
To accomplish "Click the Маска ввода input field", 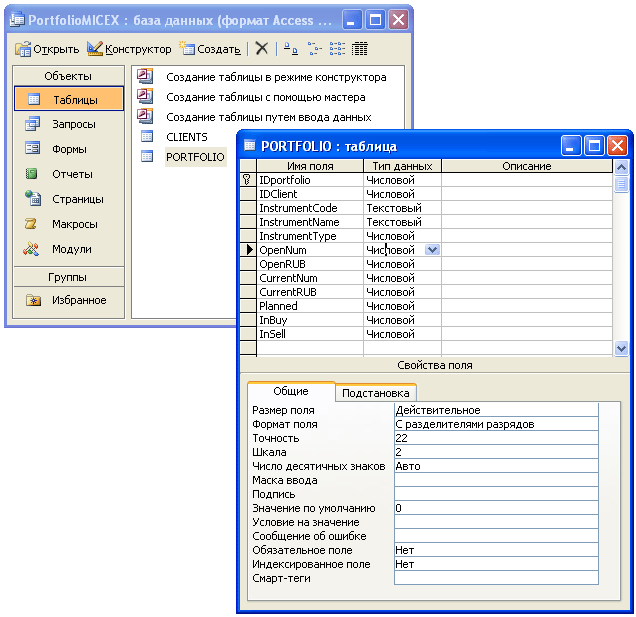I will (496, 480).
